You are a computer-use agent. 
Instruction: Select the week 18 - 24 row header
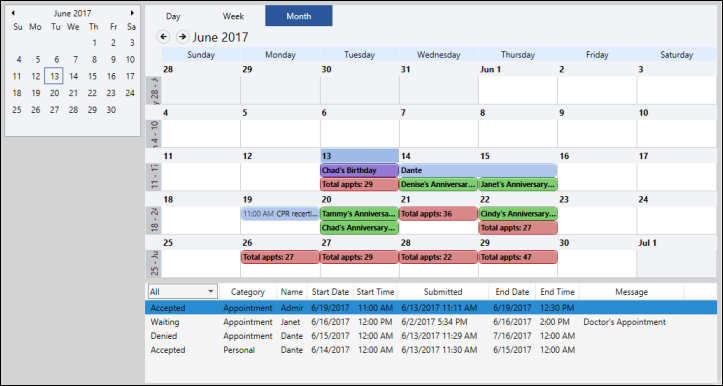tap(154, 220)
